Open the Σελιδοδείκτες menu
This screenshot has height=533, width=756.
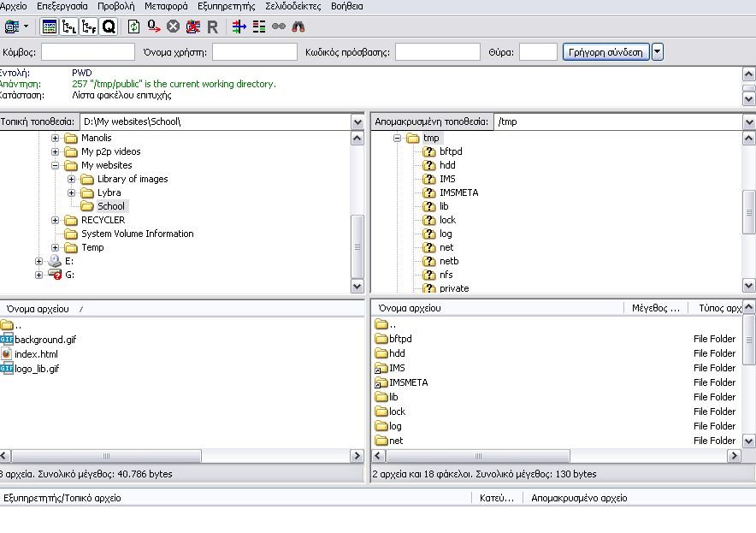click(293, 6)
